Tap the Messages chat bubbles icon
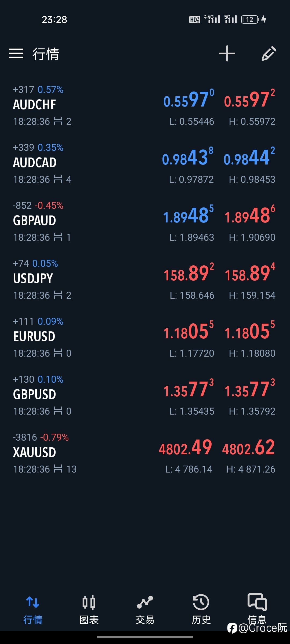The height and width of the screenshot is (644, 290). tap(257, 602)
